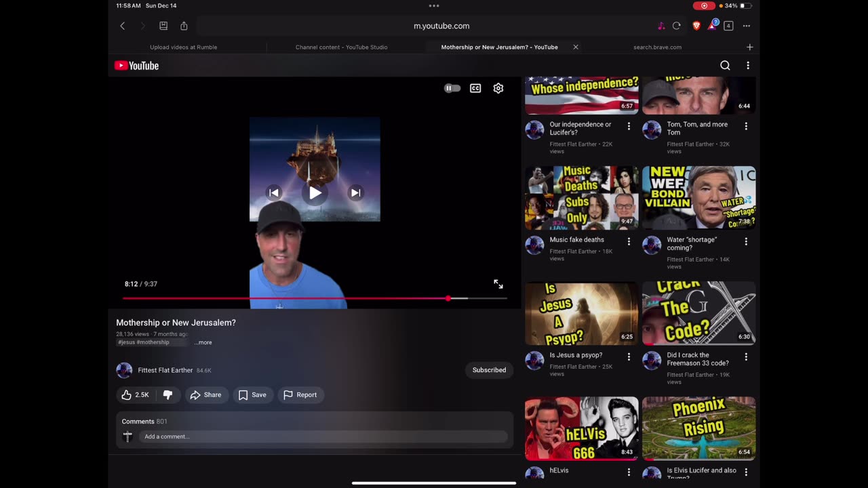Open Fittest Flat Earther channel avatar
The width and height of the screenshot is (868, 488).
(124, 370)
